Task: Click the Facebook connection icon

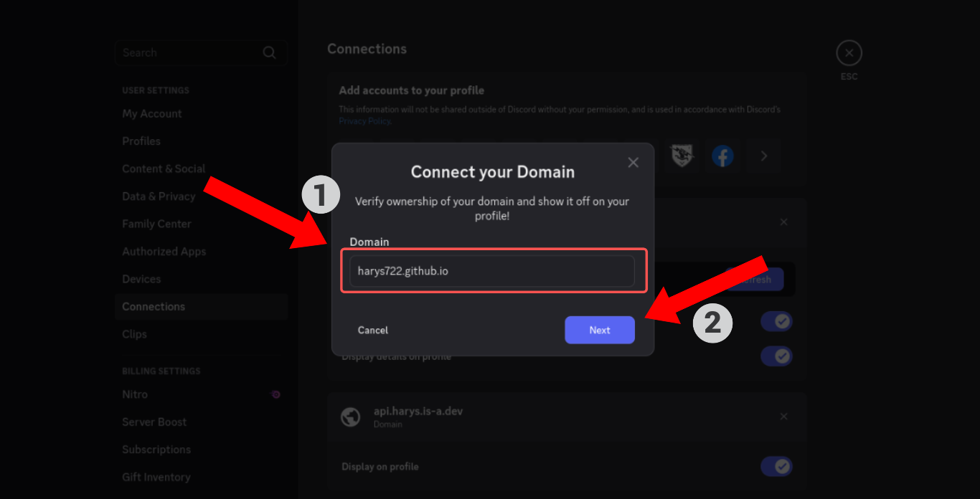Action: 722,156
